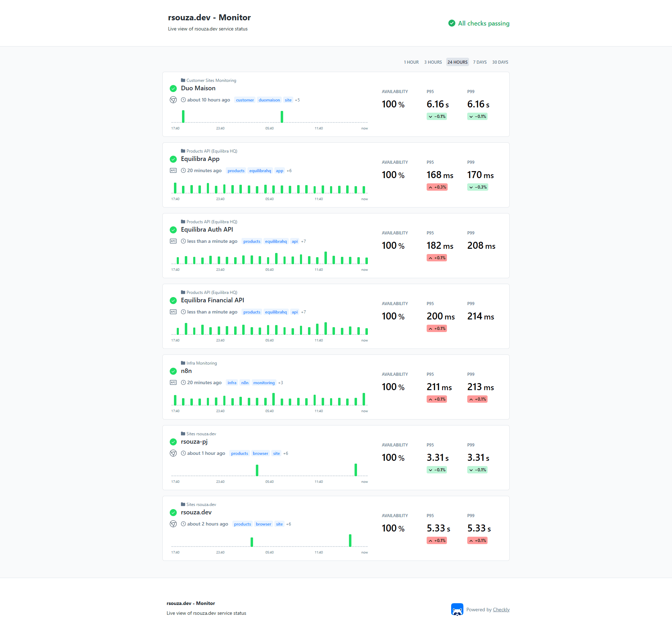Select the 7 DAYS time range tab
The width and height of the screenshot is (672, 641).
(480, 62)
